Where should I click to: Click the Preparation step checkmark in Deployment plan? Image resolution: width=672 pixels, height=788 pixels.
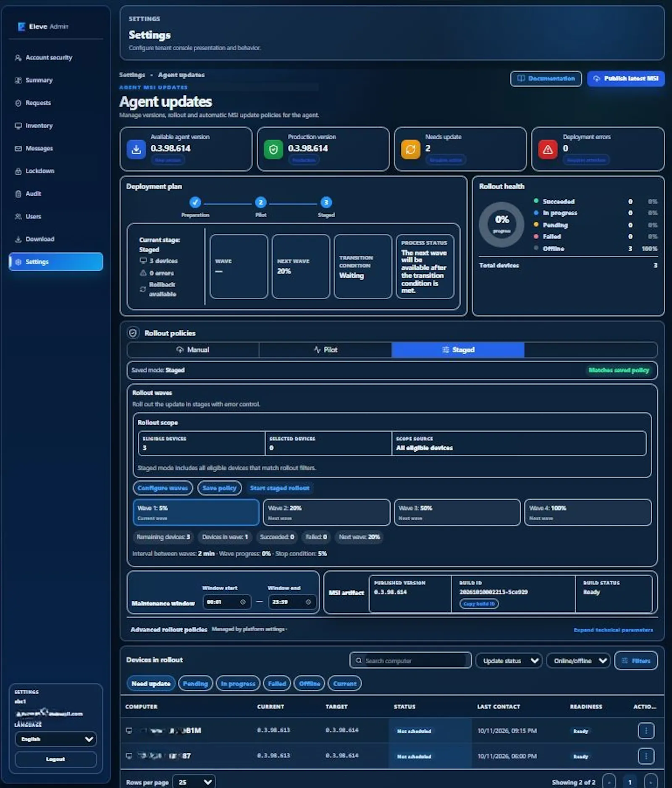pyautogui.click(x=195, y=203)
